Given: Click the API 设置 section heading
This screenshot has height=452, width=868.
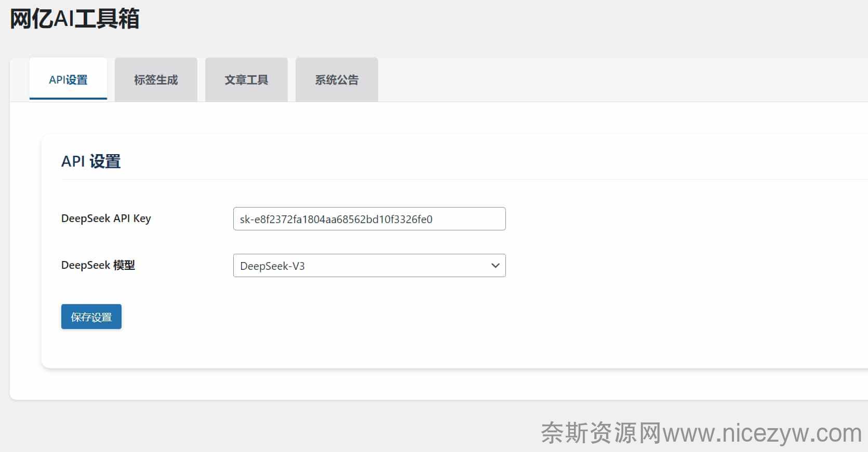Looking at the screenshot, I should tap(91, 161).
